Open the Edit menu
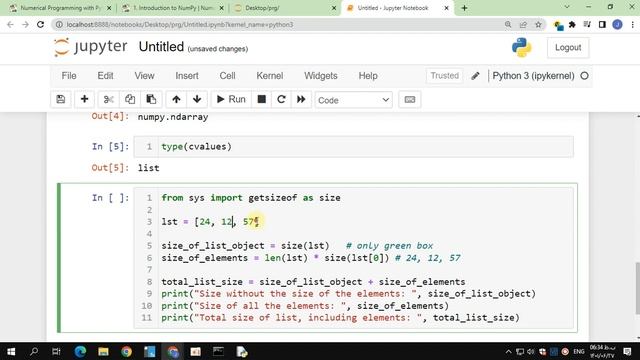640x360 pixels. pos(105,76)
